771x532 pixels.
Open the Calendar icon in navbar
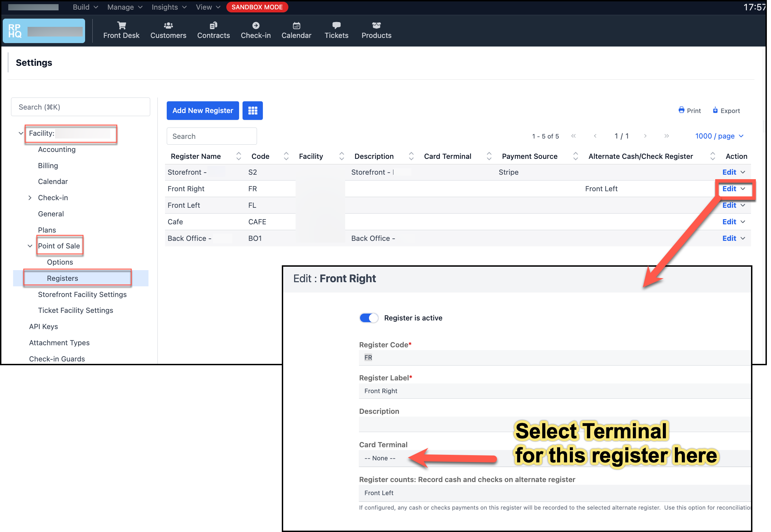click(296, 25)
